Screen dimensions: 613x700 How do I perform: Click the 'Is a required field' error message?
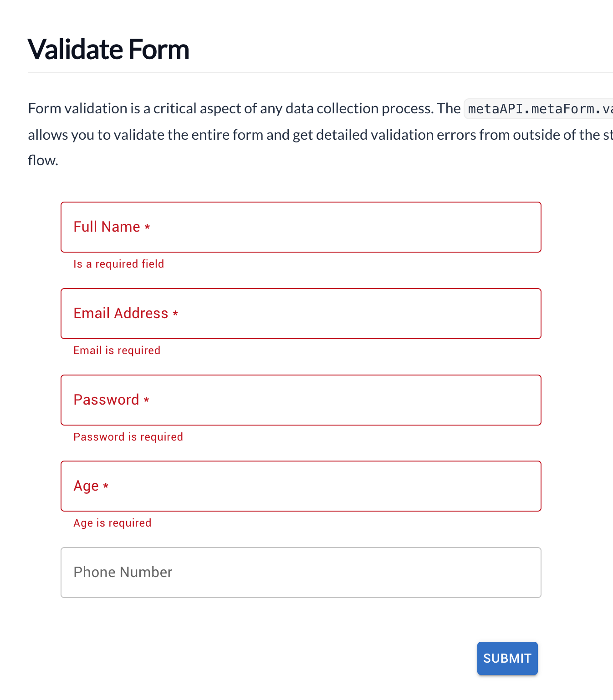[119, 264]
